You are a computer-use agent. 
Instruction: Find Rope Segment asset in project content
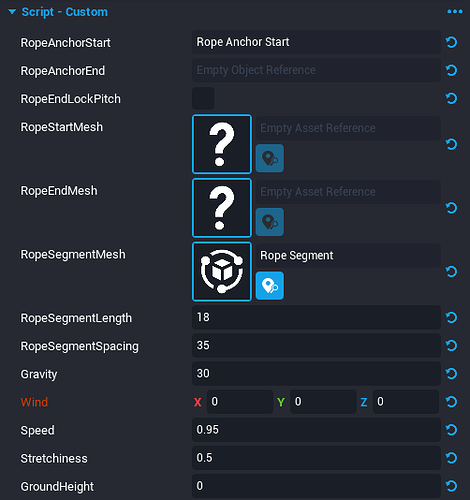click(x=270, y=286)
